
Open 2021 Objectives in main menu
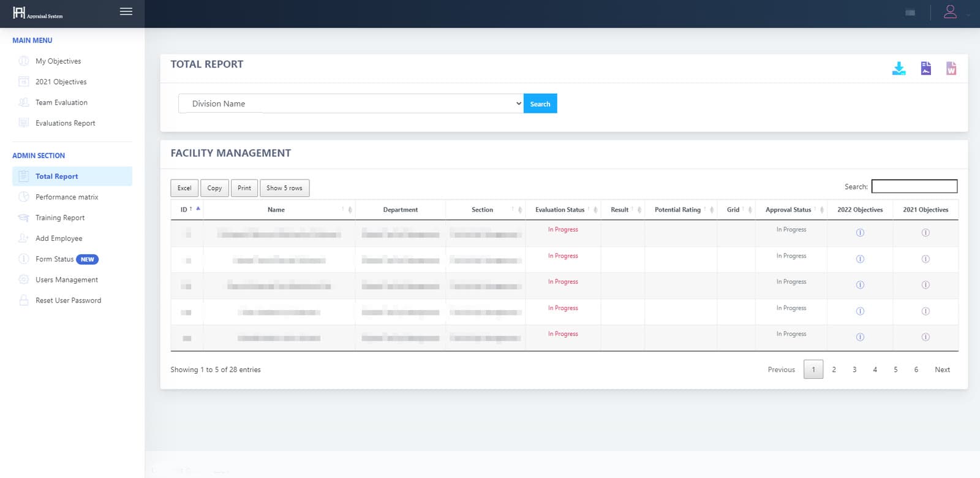(x=72, y=82)
